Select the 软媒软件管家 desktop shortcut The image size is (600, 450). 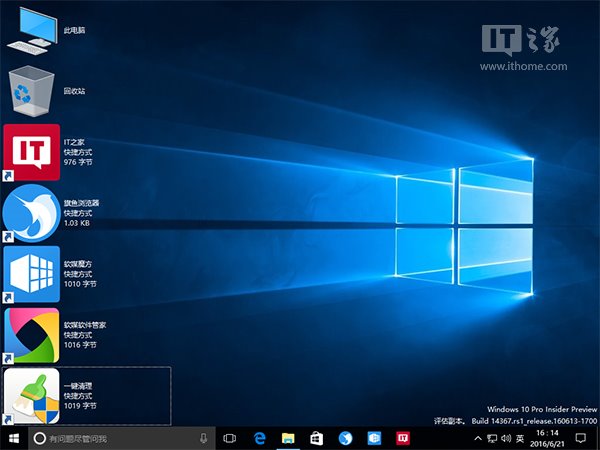31,334
